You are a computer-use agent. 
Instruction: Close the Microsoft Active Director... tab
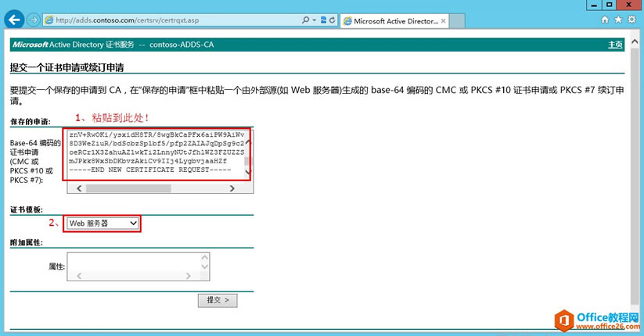click(x=443, y=21)
